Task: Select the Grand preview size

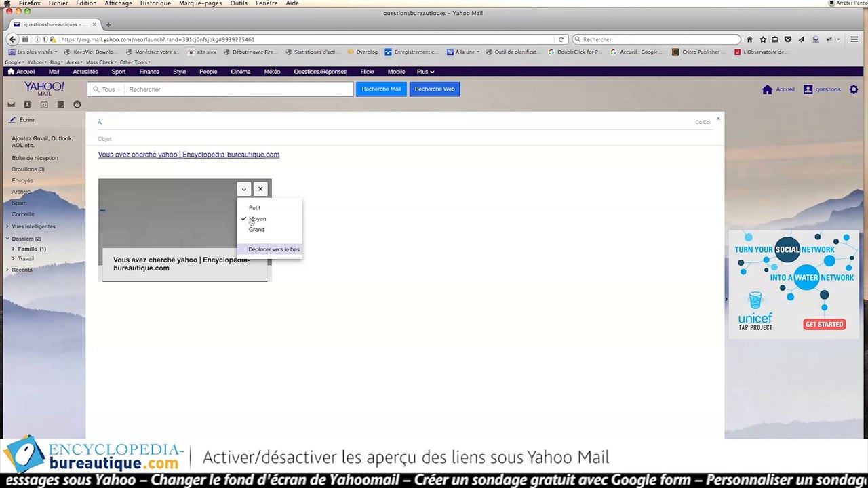Action: (256, 229)
